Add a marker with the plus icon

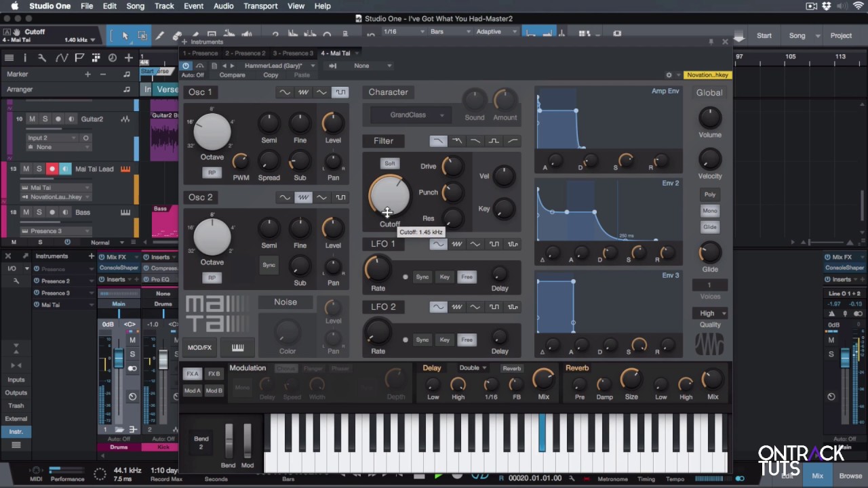pos(87,74)
